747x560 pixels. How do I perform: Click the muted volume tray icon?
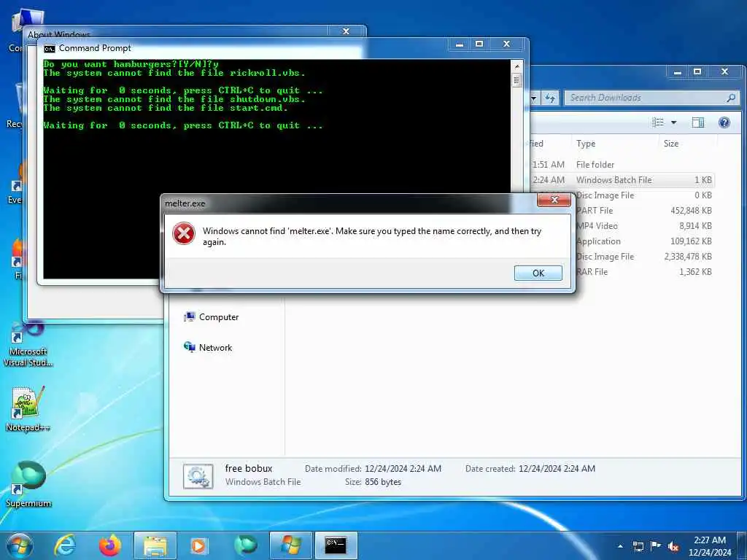(673, 547)
